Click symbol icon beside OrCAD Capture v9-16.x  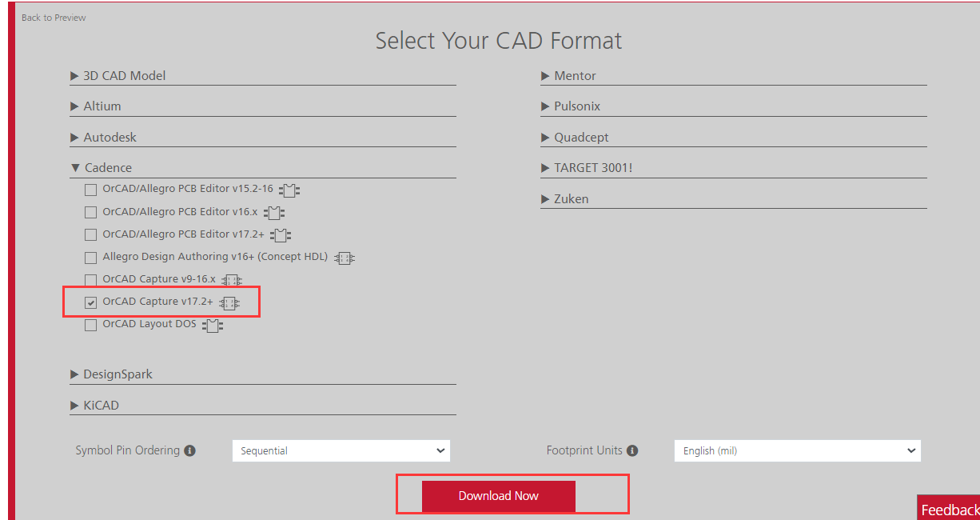coord(231,280)
